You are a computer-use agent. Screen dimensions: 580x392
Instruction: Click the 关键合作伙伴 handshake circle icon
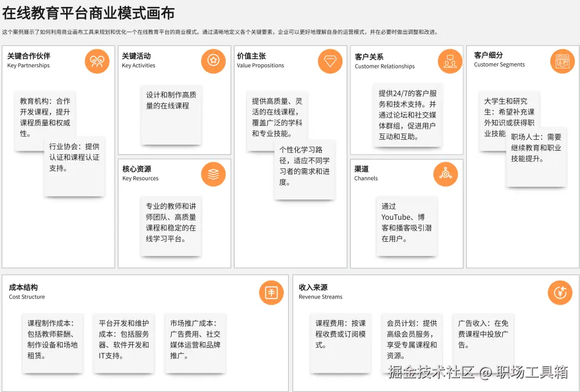97,61
